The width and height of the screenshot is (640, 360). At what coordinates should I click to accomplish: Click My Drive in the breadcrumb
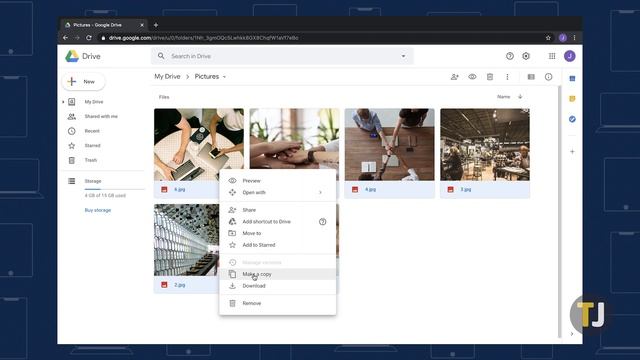[x=167, y=77]
